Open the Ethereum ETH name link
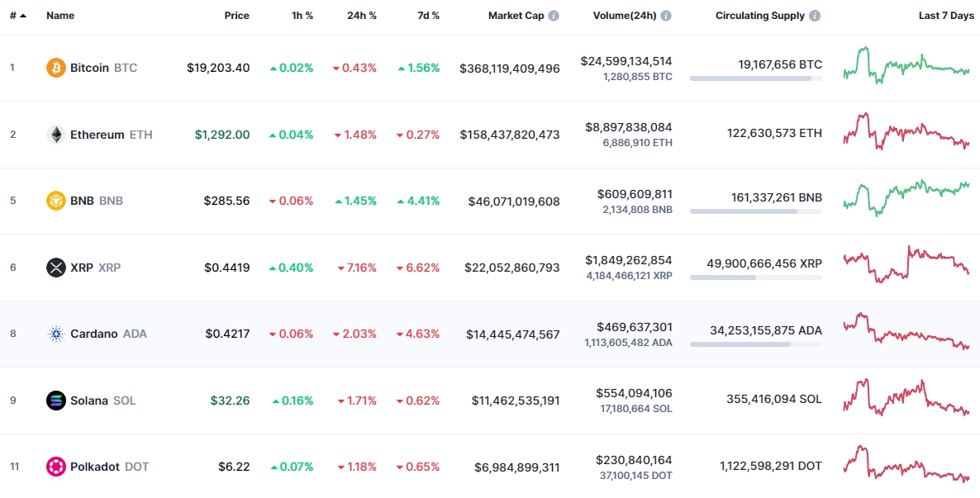The width and height of the screenshot is (980, 498). coord(112,135)
